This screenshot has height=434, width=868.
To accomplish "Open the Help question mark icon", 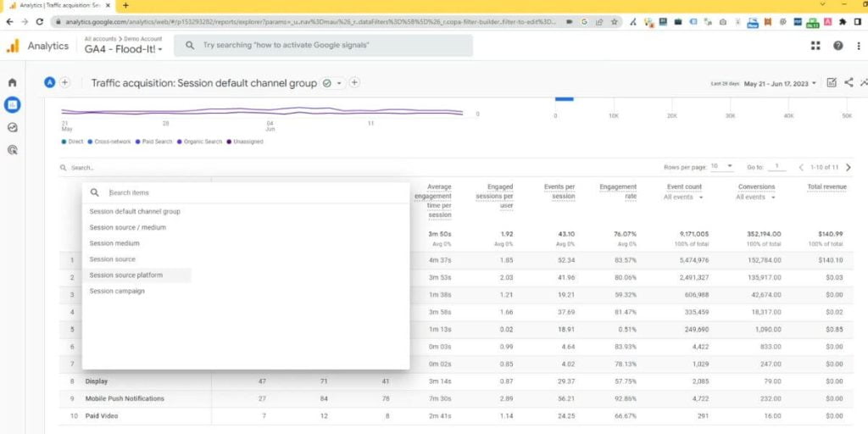I will pos(837,46).
